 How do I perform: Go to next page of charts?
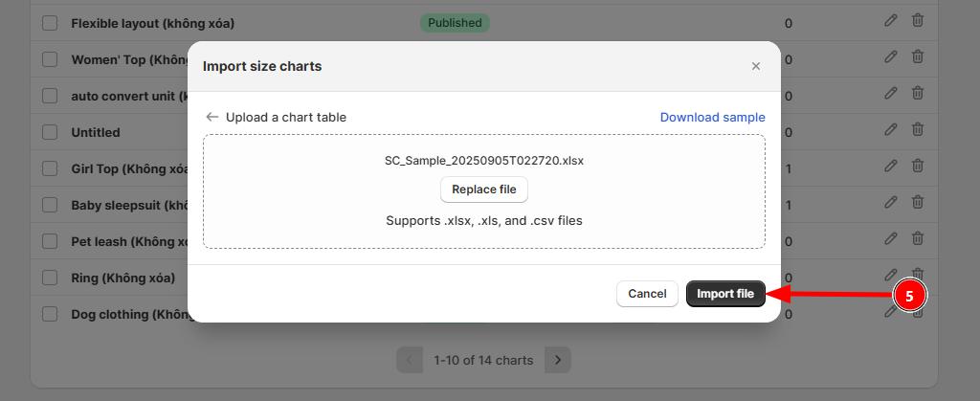pyautogui.click(x=558, y=360)
